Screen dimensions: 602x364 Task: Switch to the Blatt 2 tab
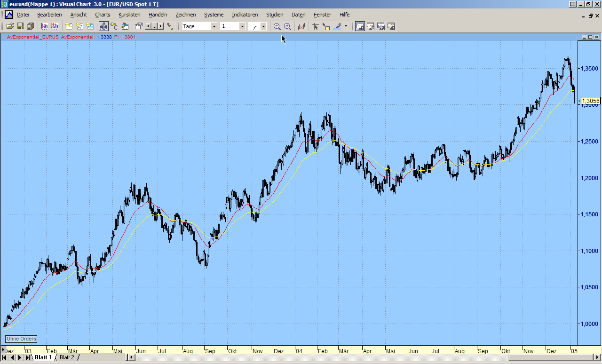pyautogui.click(x=67, y=357)
